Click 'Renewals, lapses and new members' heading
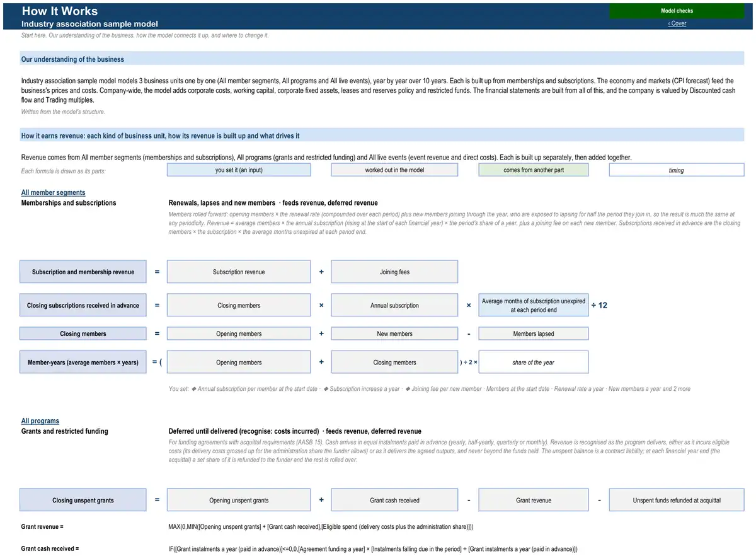 coord(222,203)
